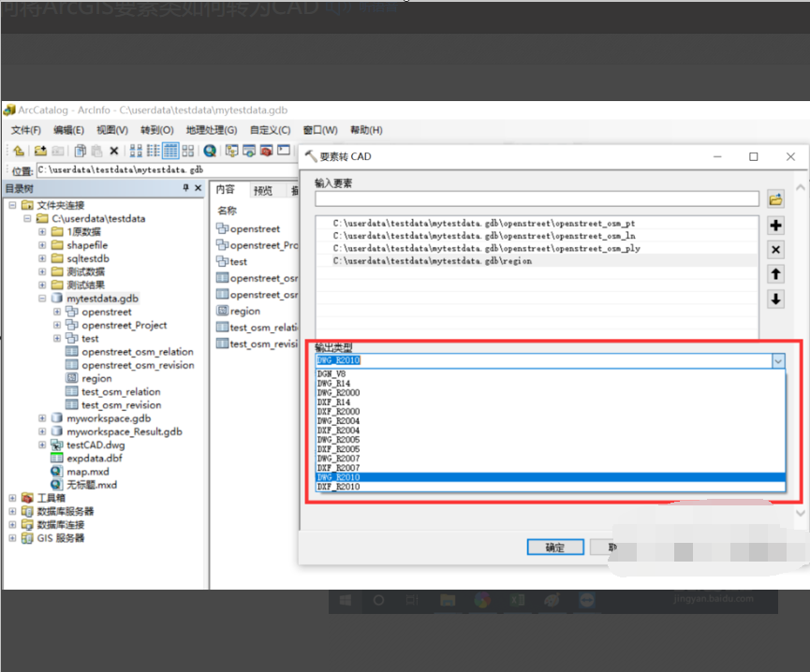Select DWG_R2007 in the output type list
Viewport: 810px width, 672px height.
tap(551, 459)
